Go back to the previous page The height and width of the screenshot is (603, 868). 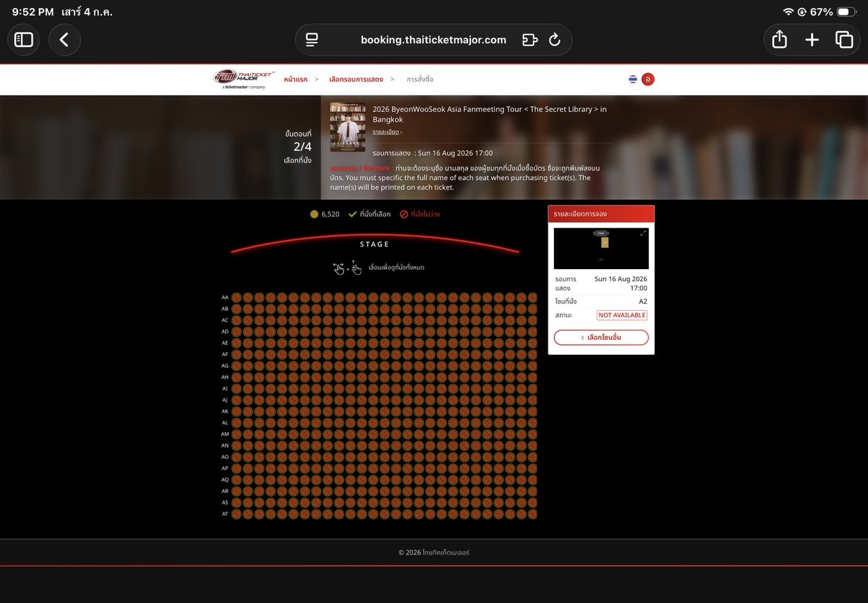(x=64, y=40)
